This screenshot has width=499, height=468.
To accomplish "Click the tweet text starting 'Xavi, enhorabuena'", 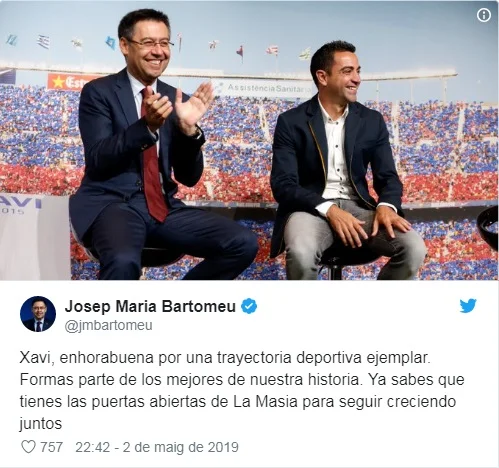I will point(242,391).
